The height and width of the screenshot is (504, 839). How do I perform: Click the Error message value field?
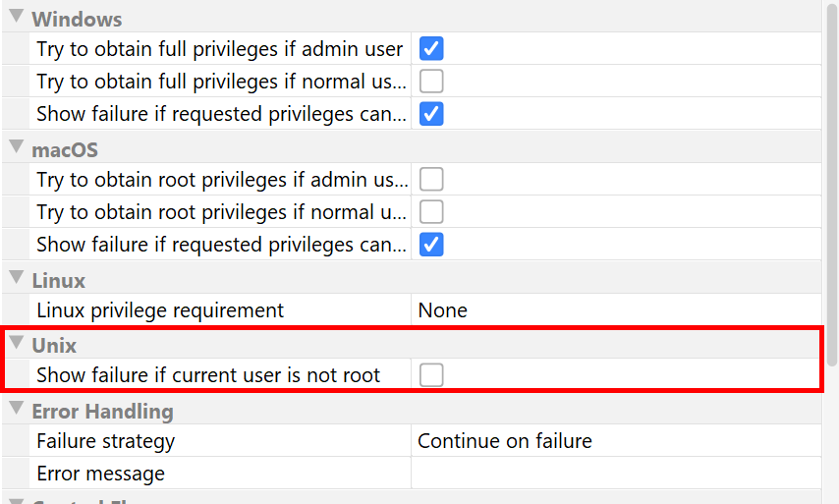[x=614, y=474]
